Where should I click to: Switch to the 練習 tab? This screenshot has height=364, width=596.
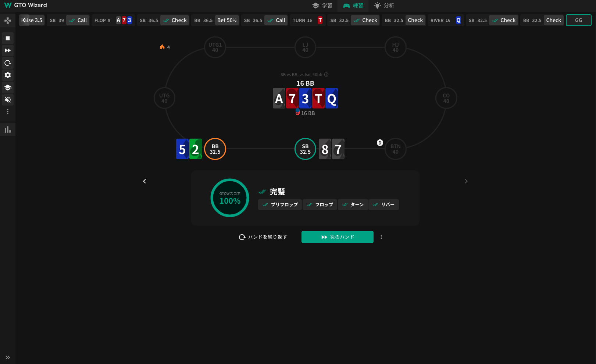tap(353, 6)
